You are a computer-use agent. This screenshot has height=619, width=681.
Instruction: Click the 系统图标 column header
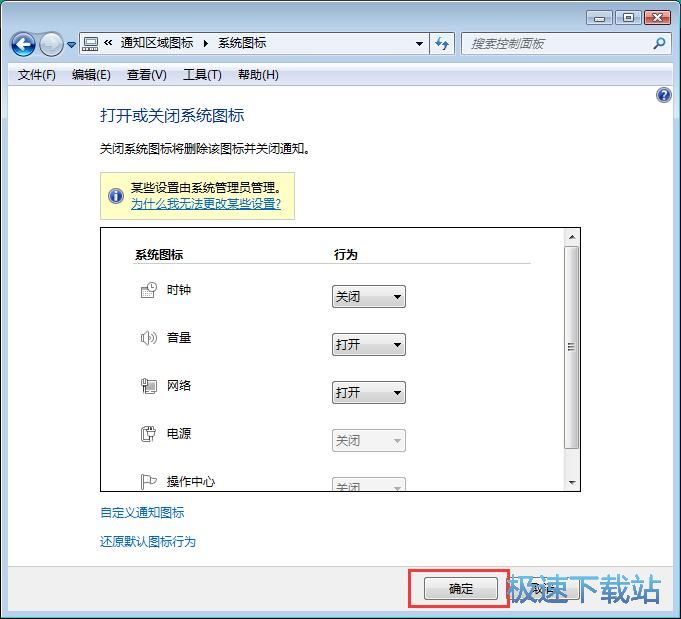coord(159,255)
